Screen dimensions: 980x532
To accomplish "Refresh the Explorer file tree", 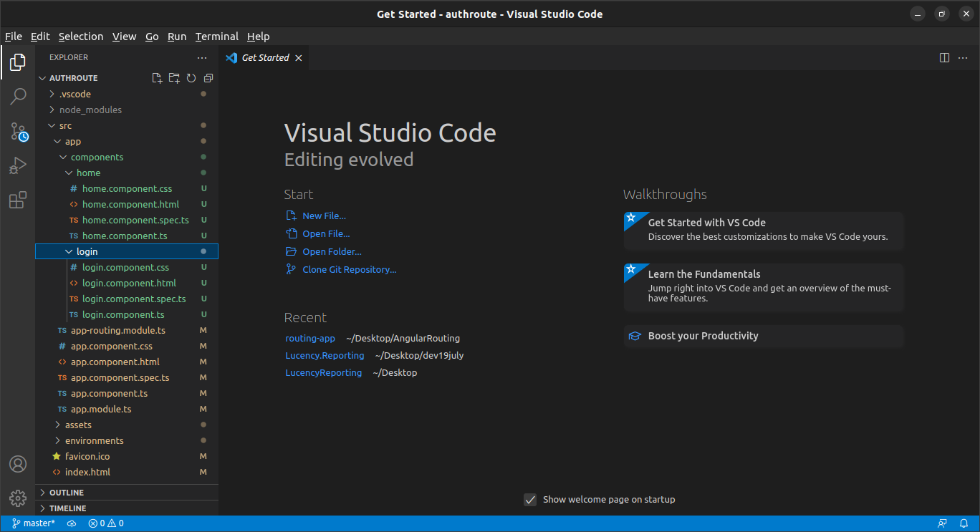I will [x=191, y=78].
